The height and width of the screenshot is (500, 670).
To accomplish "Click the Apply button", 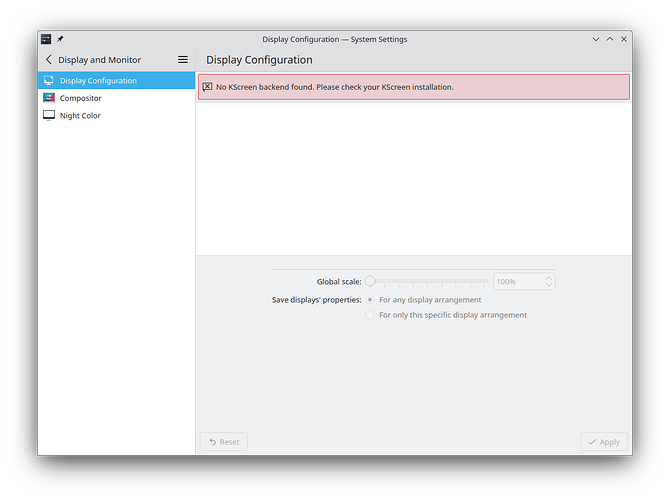I will [x=604, y=441].
